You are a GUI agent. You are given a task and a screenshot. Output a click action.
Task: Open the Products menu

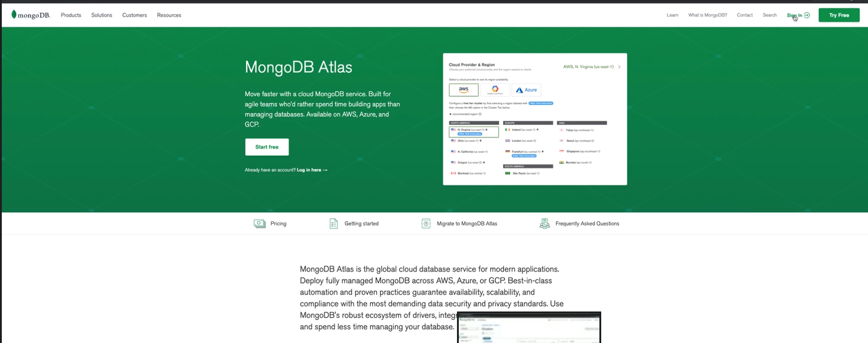(x=71, y=15)
